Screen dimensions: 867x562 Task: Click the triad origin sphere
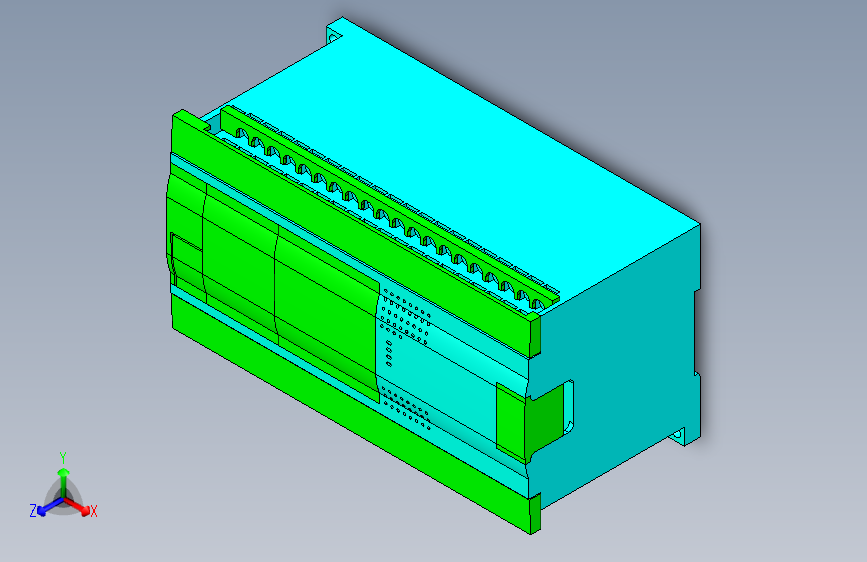[64, 498]
